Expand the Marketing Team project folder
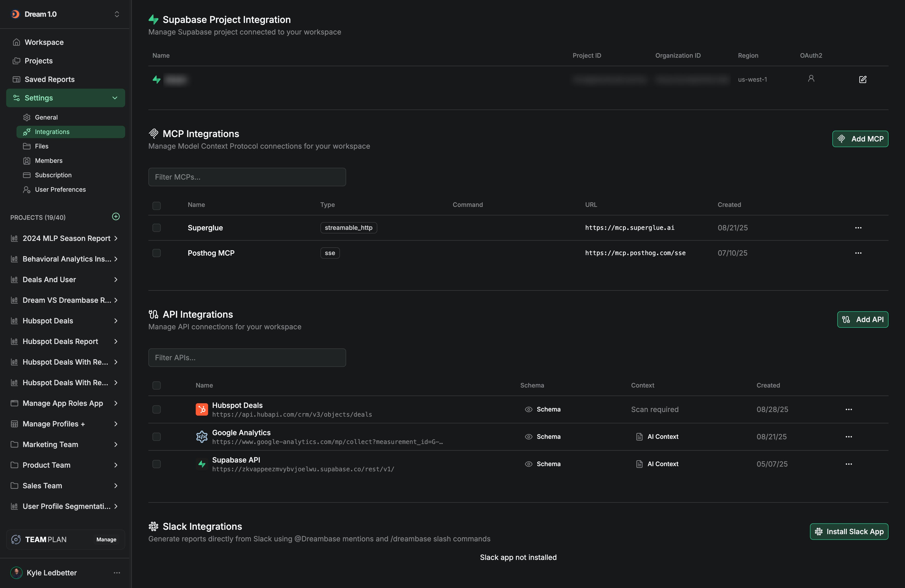The width and height of the screenshot is (905, 588). 116,444
